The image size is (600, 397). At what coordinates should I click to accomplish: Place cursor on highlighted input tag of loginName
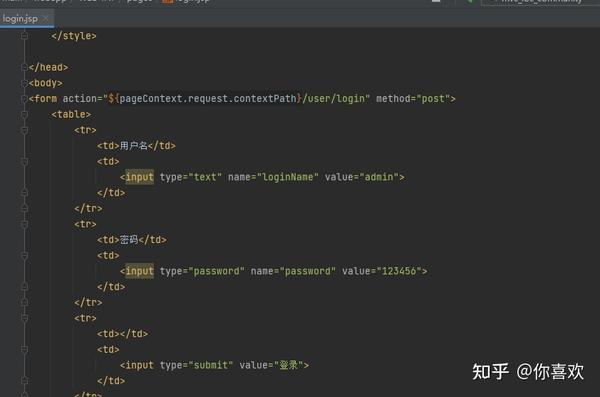click(x=140, y=177)
